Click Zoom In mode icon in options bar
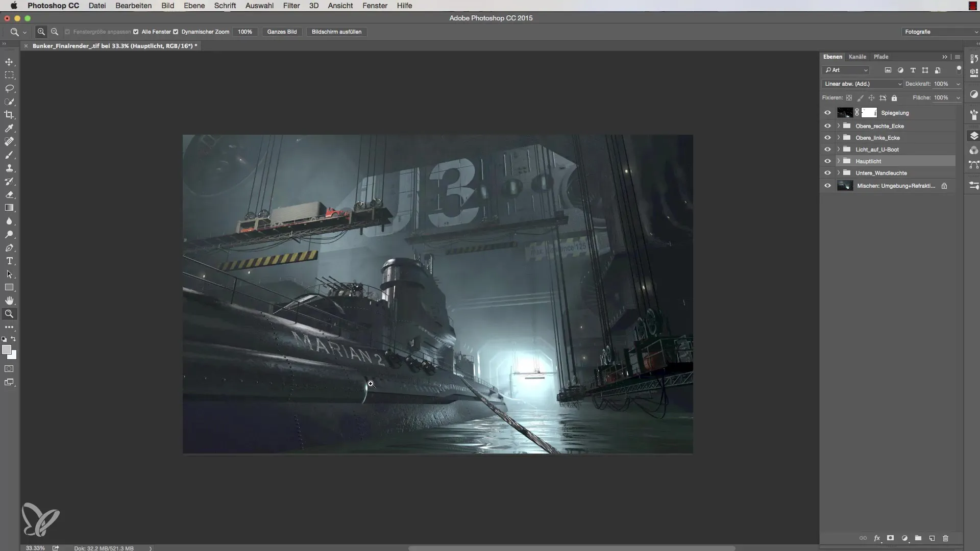This screenshot has height=551, width=980. pyautogui.click(x=41, y=32)
